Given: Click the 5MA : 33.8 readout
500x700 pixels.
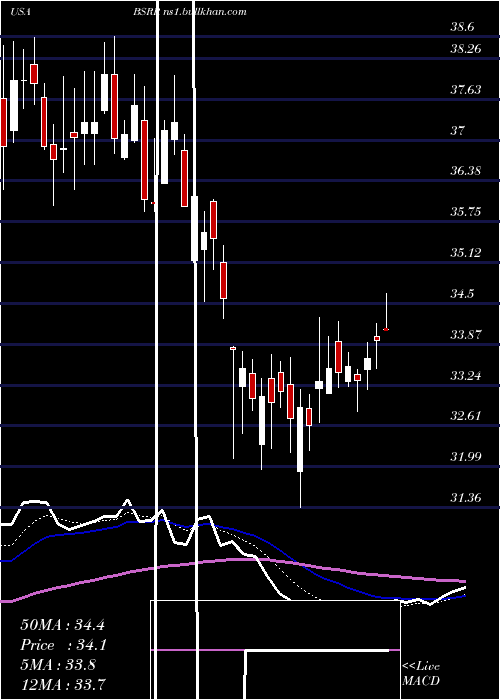Looking at the screenshot, I should pyautogui.click(x=58, y=665).
